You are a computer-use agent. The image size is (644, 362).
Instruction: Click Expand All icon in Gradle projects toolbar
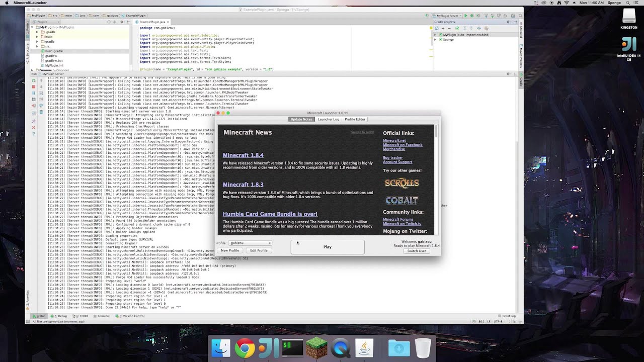click(465, 29)
